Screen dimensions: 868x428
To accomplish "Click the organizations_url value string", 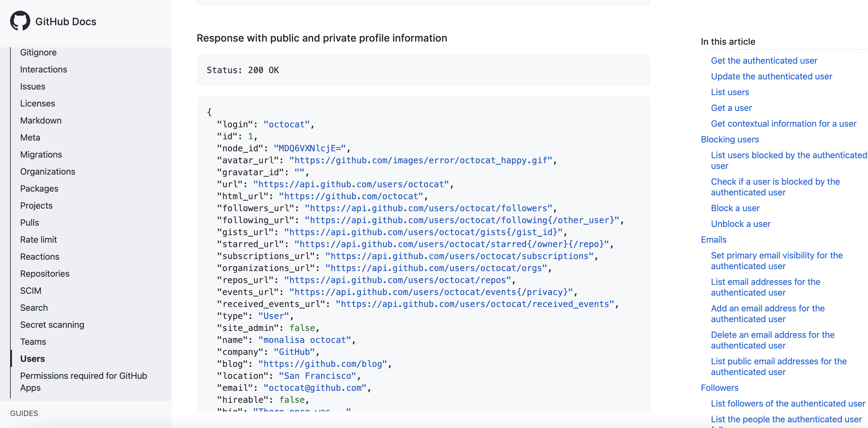I will coord(436,268).
